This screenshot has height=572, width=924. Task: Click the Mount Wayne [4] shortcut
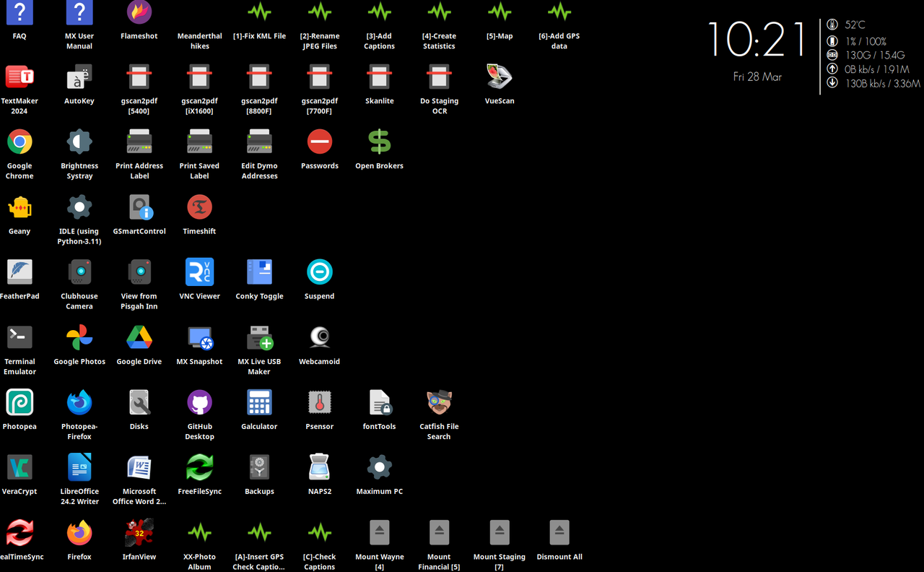(379, 533)
